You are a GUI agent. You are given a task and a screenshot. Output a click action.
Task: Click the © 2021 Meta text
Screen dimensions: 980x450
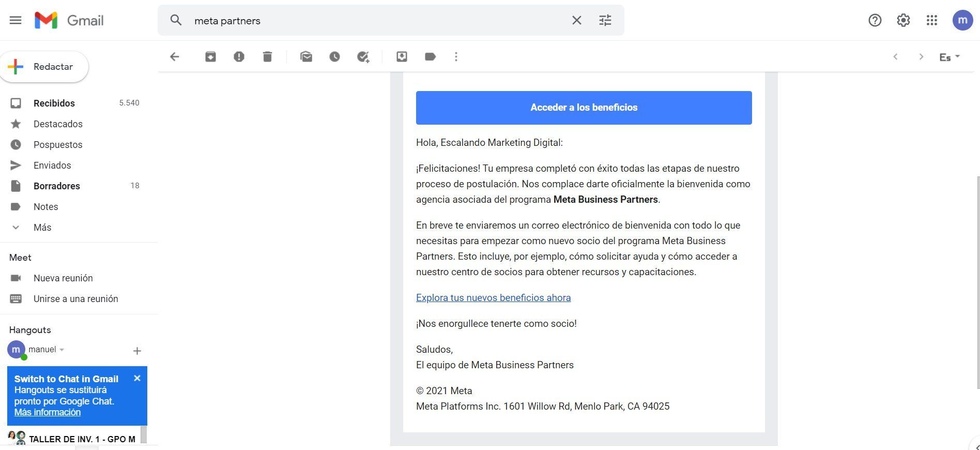tap(444, 391)
